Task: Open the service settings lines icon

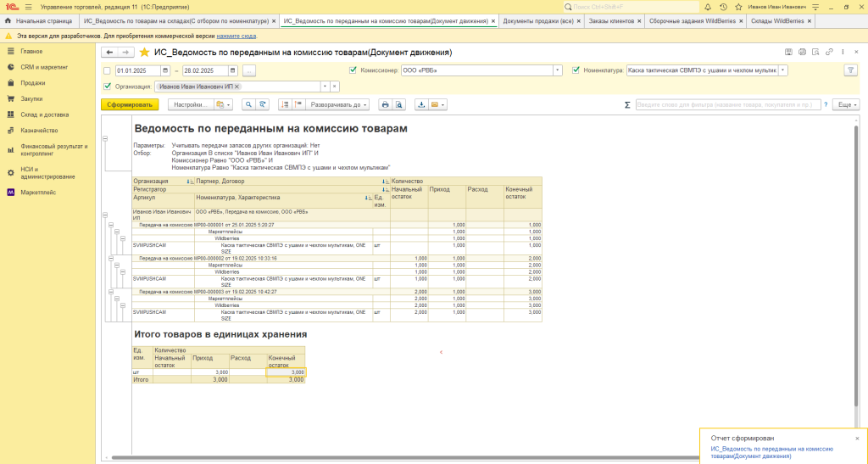Action: click(815, 7)
